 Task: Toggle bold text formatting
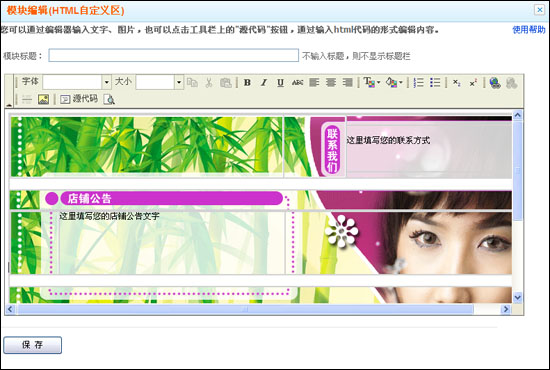pos(247,83)
